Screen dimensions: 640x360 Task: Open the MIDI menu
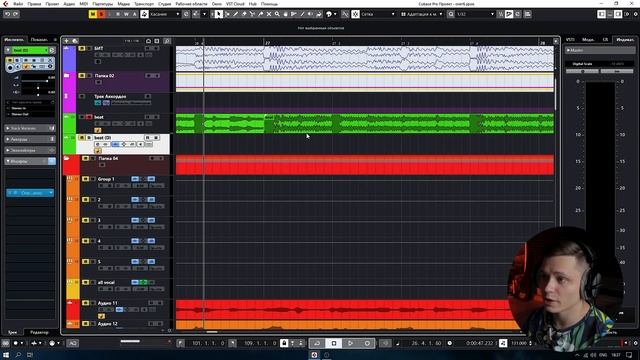pyautogui.click(x=84, y=4)
